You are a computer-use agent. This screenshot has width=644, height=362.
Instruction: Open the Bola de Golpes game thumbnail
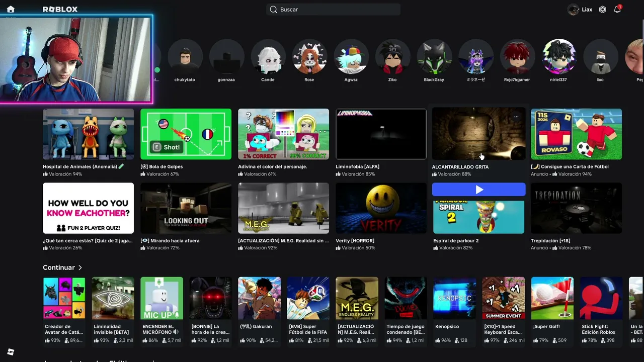(x=186, y=134)
